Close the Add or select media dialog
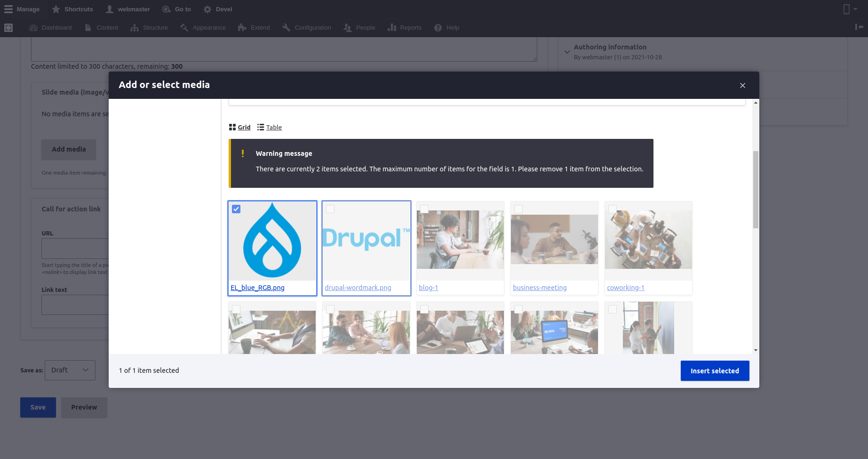 pyautogui.click(x=742, y=85)
